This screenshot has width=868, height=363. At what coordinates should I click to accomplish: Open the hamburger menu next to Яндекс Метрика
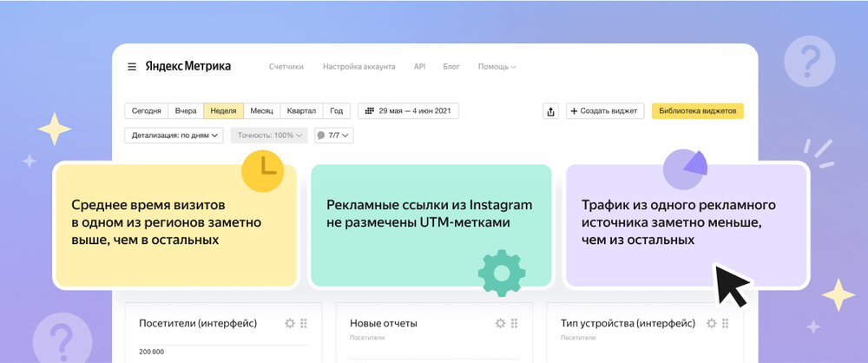[132, 67]
